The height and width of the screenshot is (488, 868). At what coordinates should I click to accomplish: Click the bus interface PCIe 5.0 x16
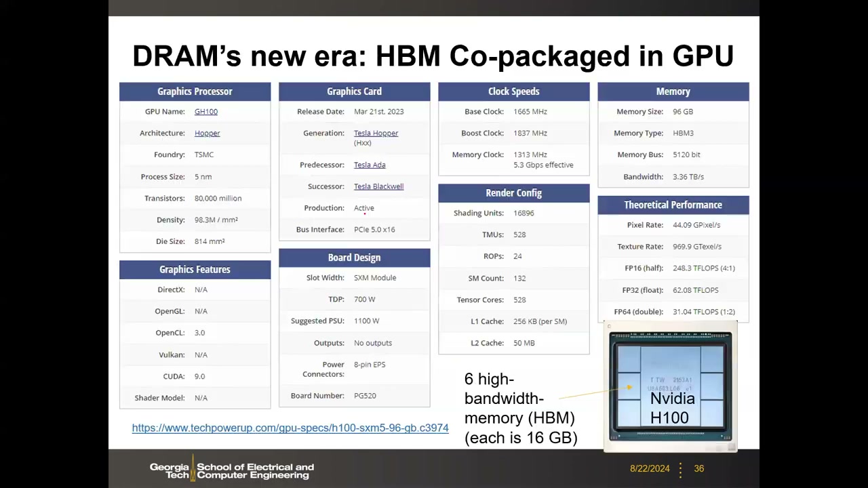click(x=374, y=229)
